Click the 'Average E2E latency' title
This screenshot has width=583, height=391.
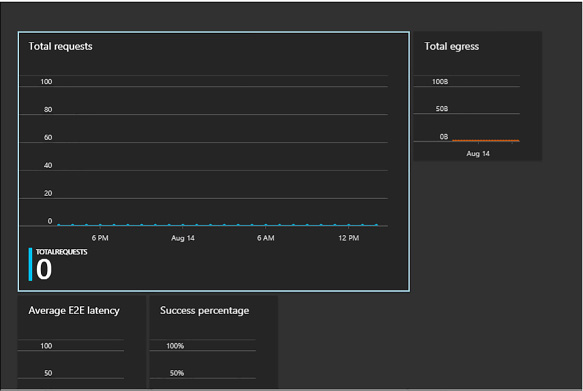[74, 310]
